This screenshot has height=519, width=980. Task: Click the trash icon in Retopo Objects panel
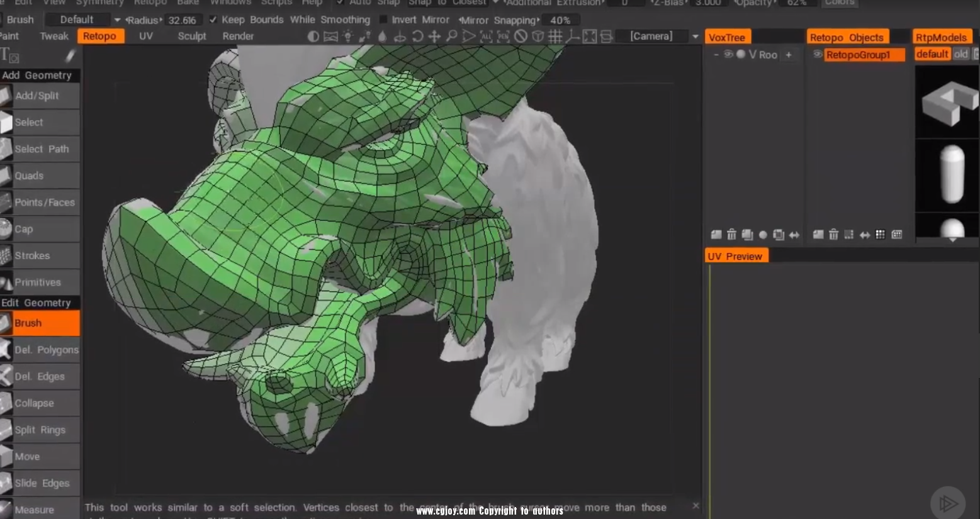(833, 235)
